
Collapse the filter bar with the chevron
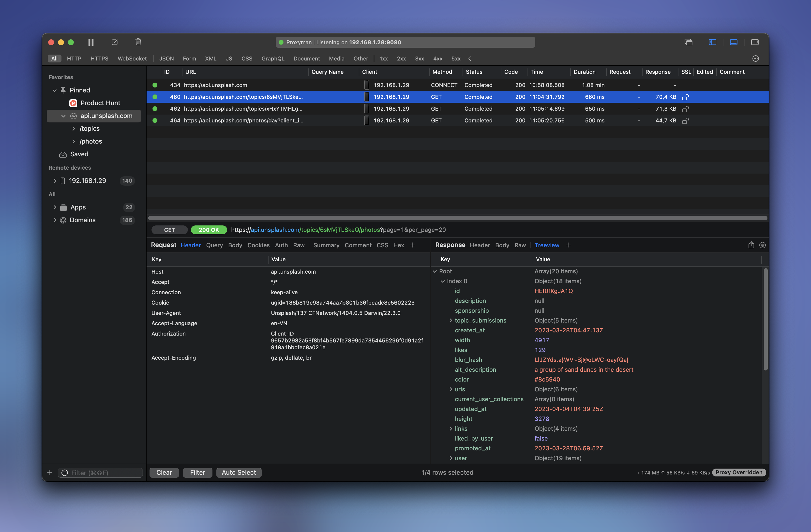[x=470, y=59]
